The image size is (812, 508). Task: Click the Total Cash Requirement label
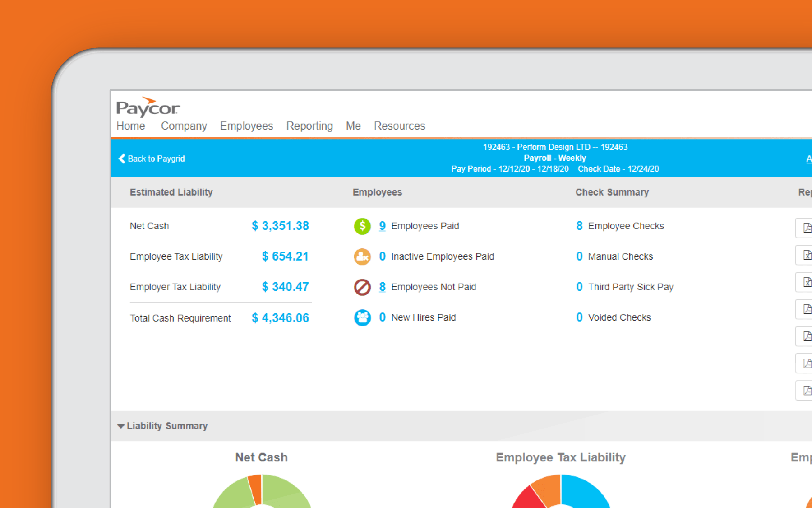tap(180, 318)
